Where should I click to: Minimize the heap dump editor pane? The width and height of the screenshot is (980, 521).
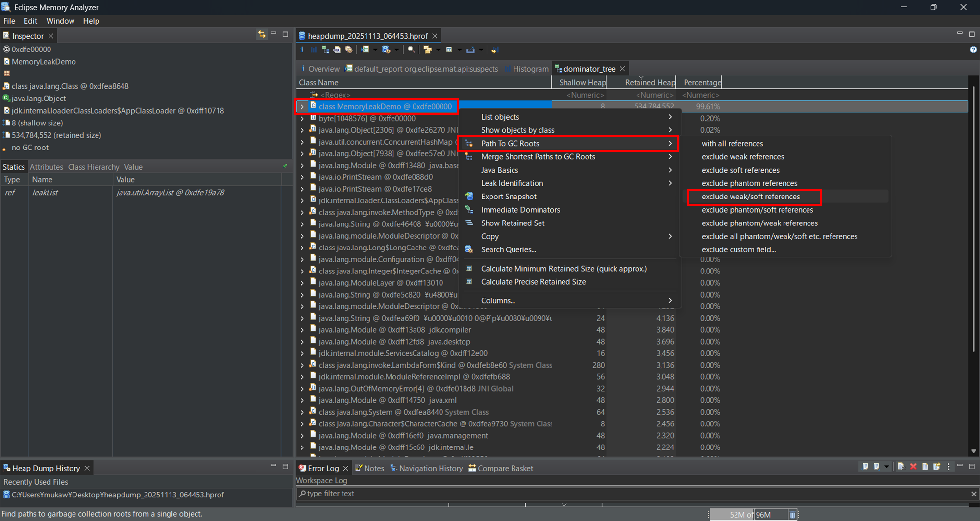click(x=960, y=34)
